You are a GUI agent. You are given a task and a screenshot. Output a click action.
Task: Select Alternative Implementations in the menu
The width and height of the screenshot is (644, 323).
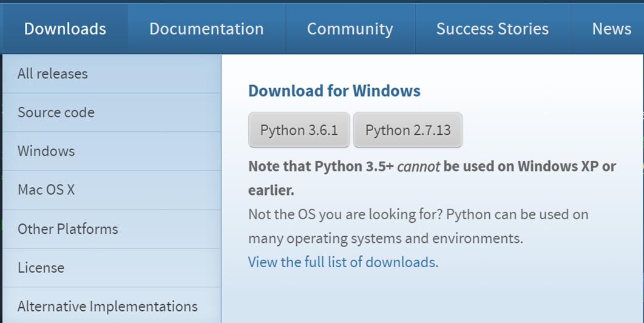(112, 306)
